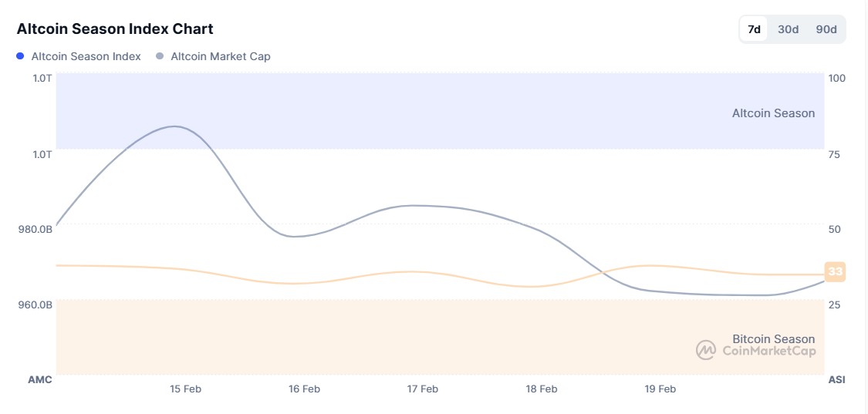
Task: Click the 15 Feb date marker
Action: tap(185, 389)
